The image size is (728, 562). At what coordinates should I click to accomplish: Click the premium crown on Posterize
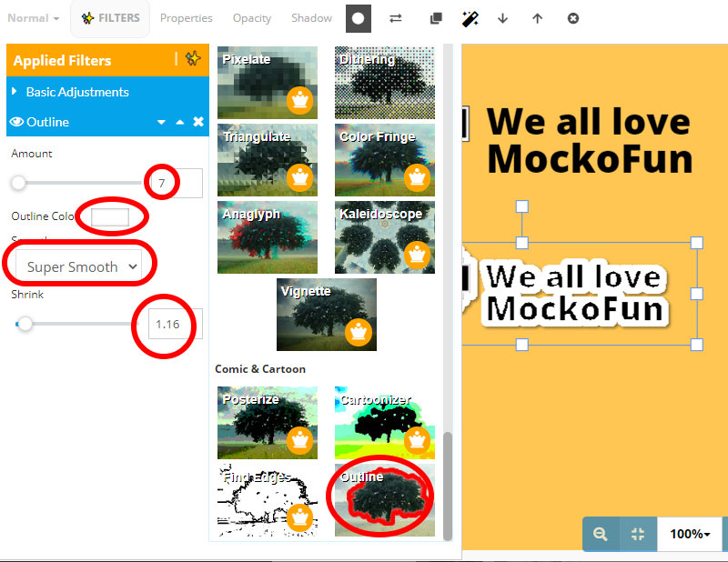(300, 440)
